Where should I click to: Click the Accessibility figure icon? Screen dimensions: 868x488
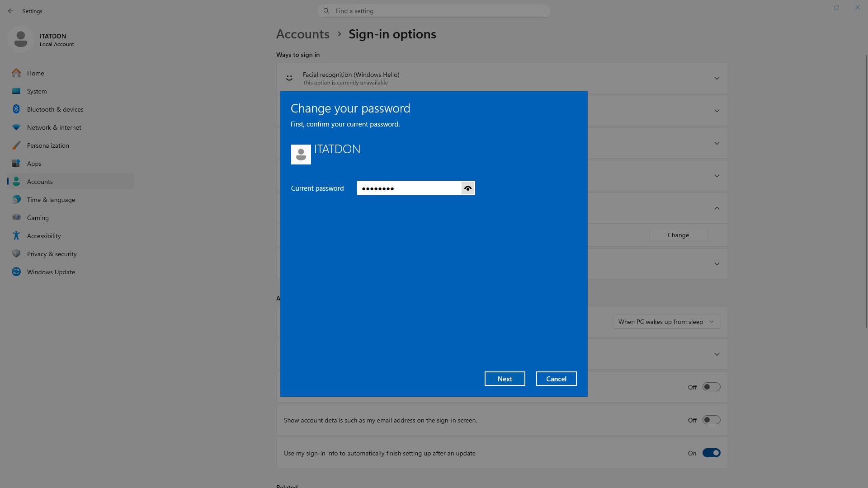pos(16,235)
